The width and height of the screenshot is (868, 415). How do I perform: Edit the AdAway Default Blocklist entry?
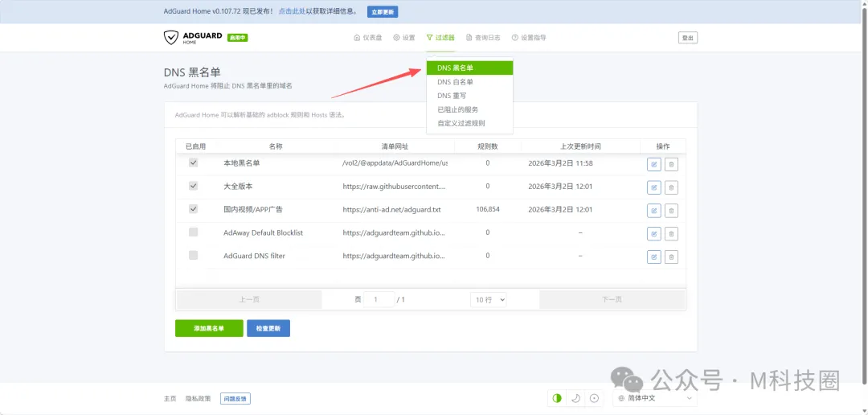(x=653, y=234)
